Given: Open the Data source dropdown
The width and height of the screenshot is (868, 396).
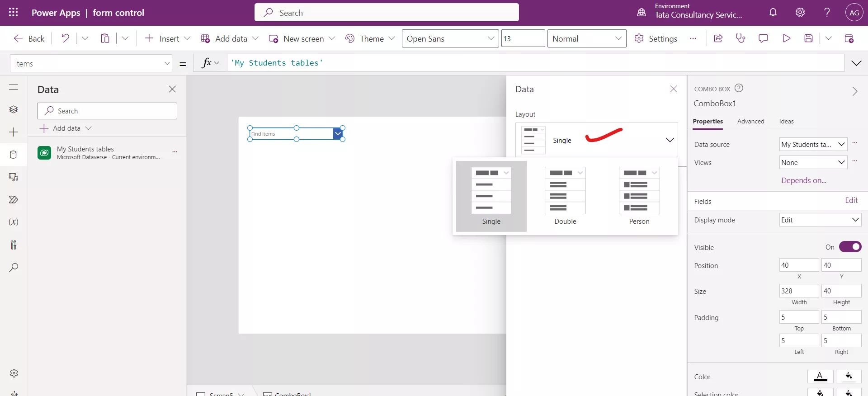Looking at the screenshot, I should [x=813, y=145].
